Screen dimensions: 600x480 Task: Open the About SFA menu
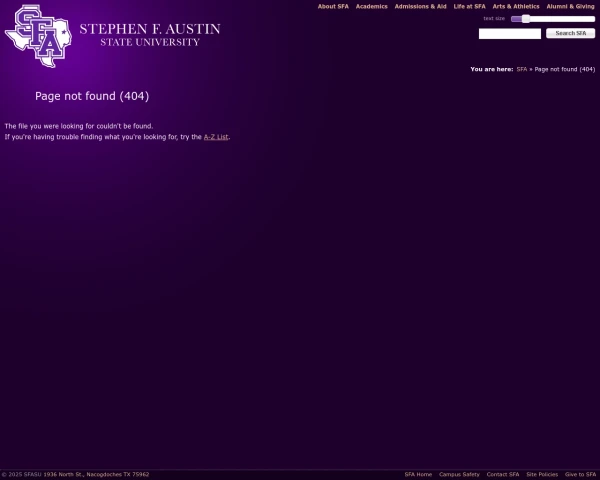pos(333,7)
